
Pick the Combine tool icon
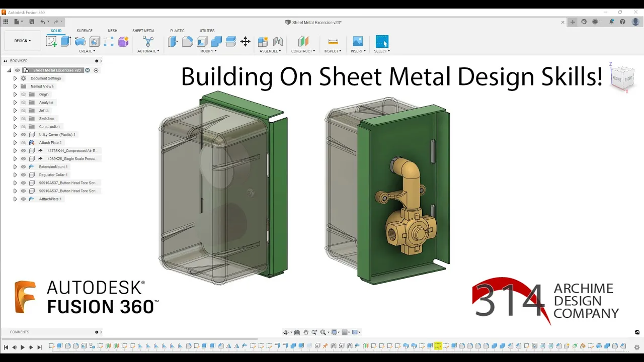[216, 41]
